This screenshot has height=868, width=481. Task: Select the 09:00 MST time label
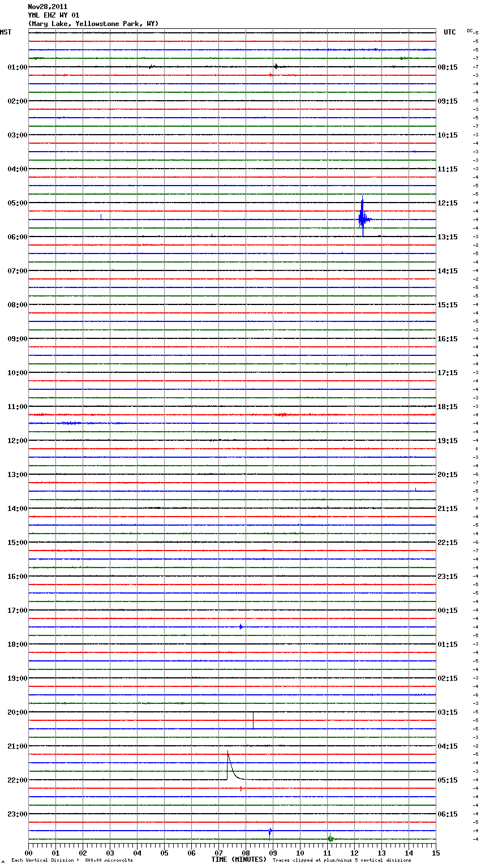(x=18, y=339)
